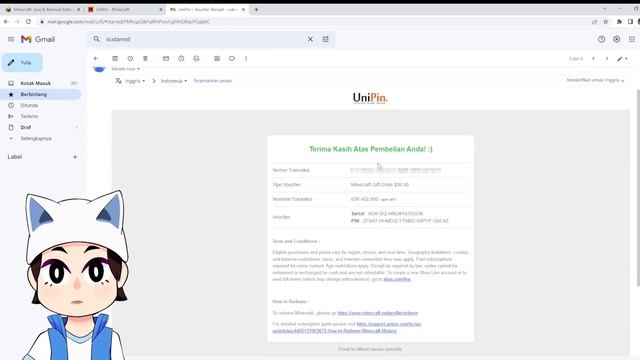Click the browser back arrow
The image size is (640, 360).
tap(6, 22)
